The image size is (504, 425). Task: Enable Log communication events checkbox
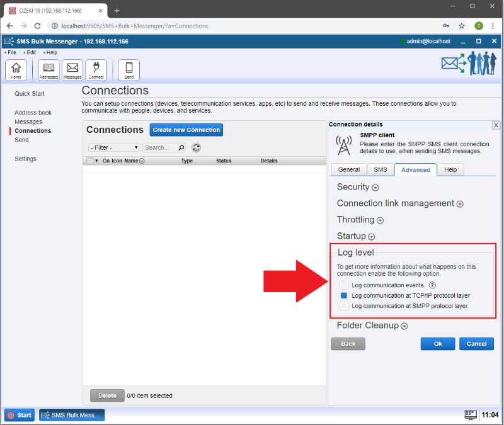coord(344,285)
